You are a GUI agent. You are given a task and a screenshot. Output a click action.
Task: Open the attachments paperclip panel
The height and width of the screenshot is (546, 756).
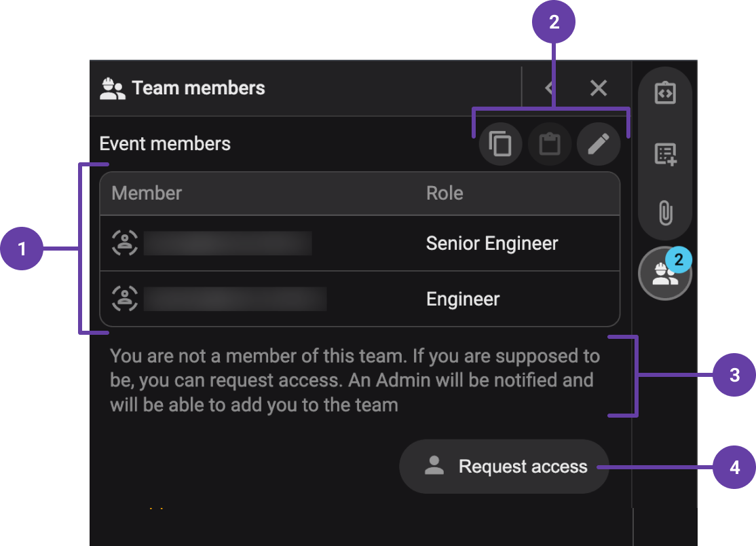click(665, 213)
